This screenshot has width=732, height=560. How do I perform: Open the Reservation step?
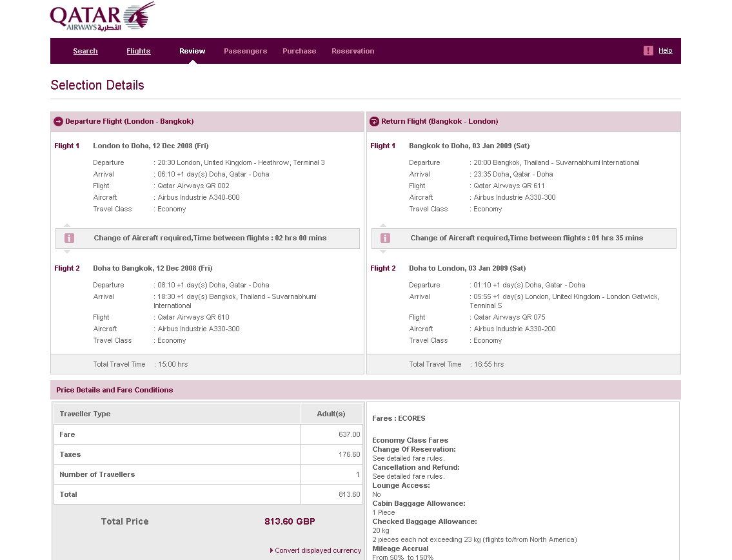(x=353, y=52)
